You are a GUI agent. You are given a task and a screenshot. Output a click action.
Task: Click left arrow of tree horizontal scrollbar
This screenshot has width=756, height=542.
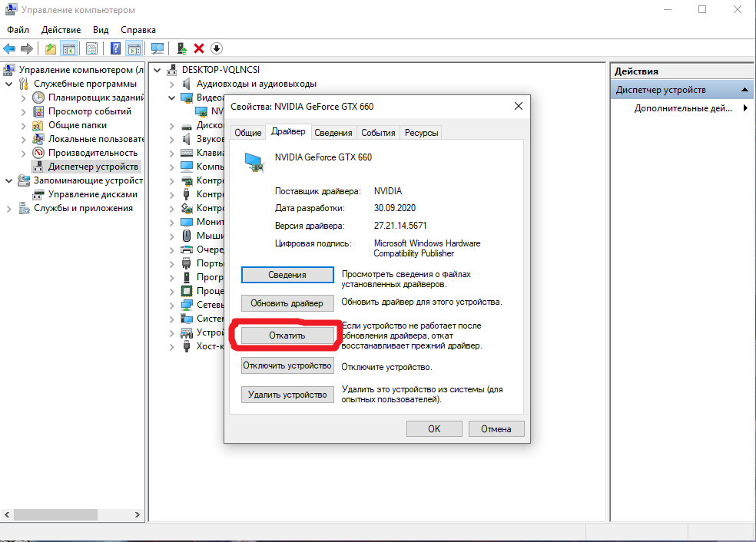click(7, 514)
